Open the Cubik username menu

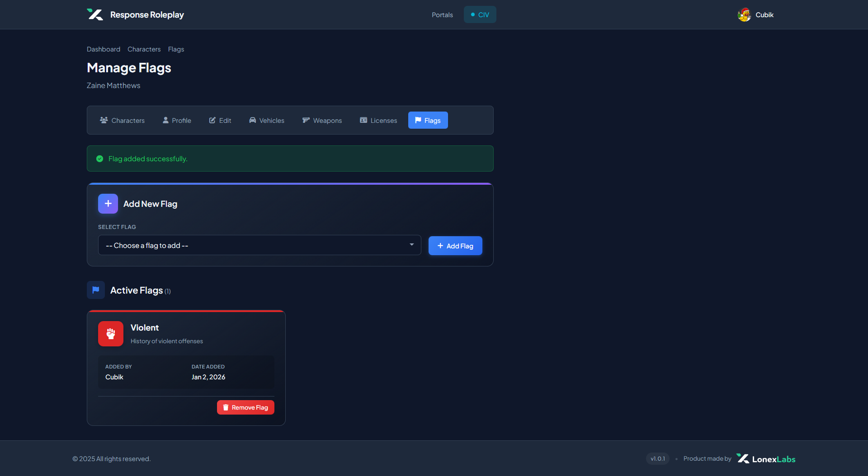(764, 15)
